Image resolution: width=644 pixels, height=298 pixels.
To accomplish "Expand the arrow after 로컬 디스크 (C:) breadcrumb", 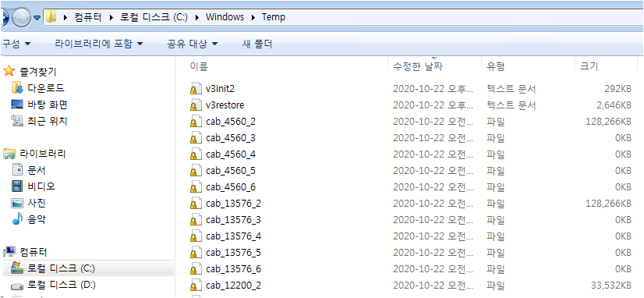I will pyautogui.click(x=196, y=18).
